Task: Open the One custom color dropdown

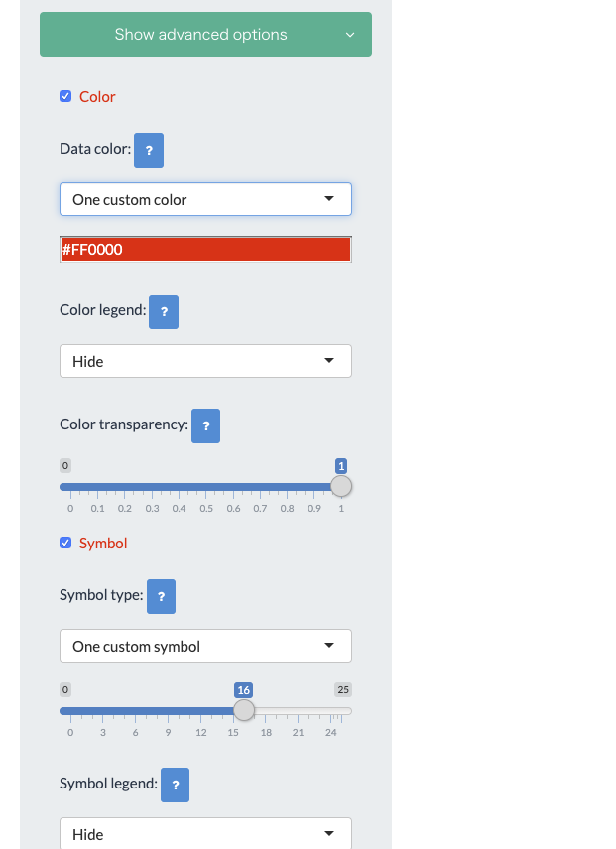Action: pos(205,199)
